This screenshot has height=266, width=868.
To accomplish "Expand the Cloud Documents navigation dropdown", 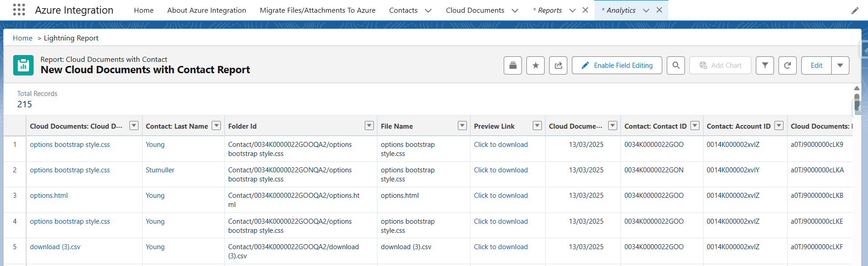I will point(515,10).
